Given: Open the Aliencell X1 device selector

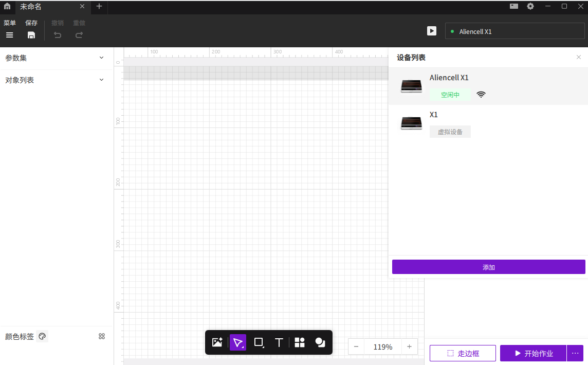Looking at the screenshot, I should tap(514, 31).
